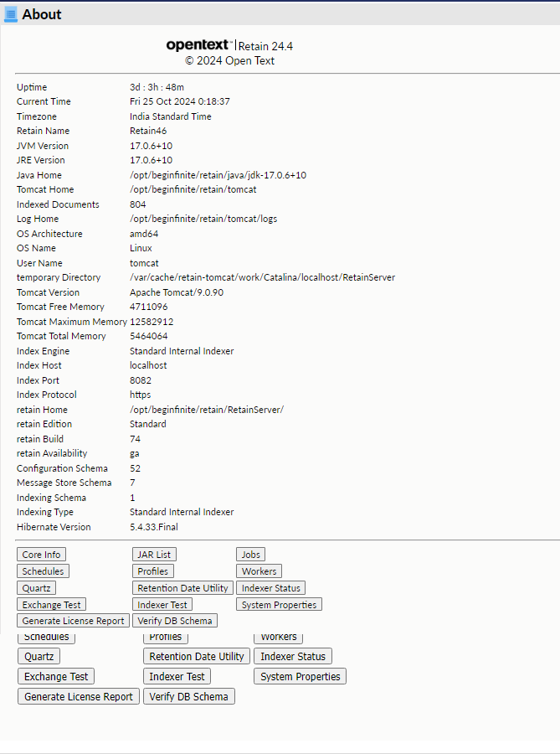Click the 'ga' retain Availability value
This screenshot has width=560, height=754.
tap(135, 453)
